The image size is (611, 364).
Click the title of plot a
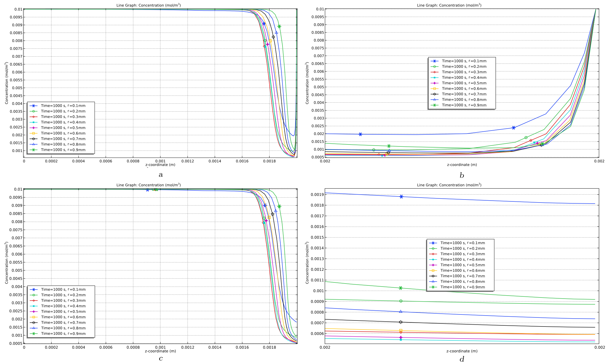tap(148, 5)
